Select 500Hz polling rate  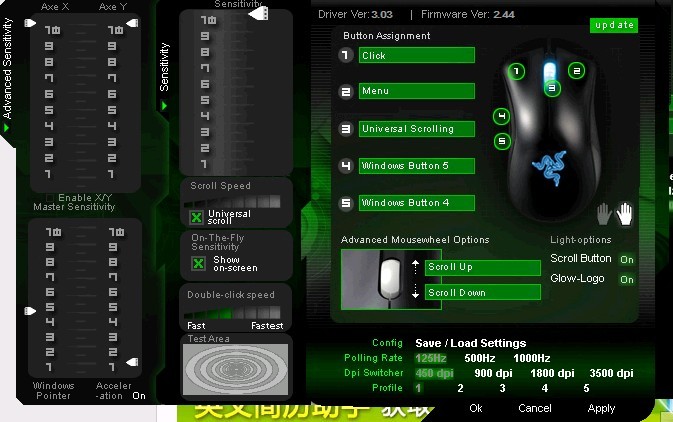(x=479, y=358)
